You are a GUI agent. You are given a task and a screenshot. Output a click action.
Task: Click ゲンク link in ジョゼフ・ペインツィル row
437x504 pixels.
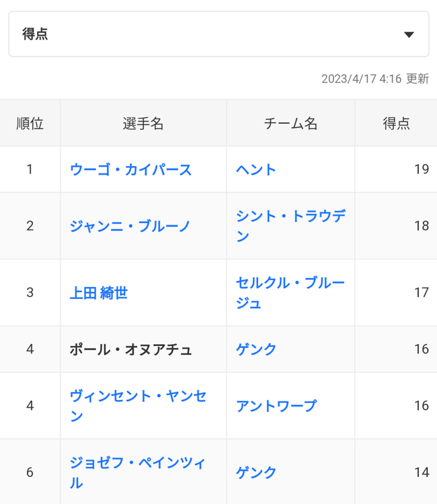coord(256,472)
